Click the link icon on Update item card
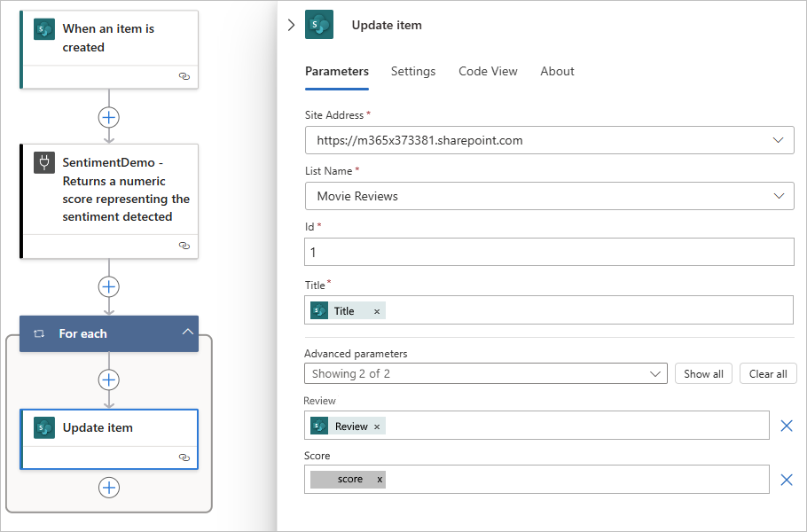 tap(184, 458)
